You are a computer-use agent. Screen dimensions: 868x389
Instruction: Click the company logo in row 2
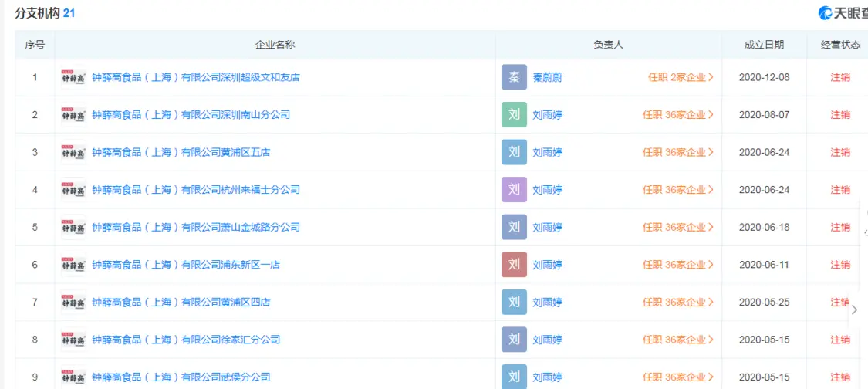[73, 115]
